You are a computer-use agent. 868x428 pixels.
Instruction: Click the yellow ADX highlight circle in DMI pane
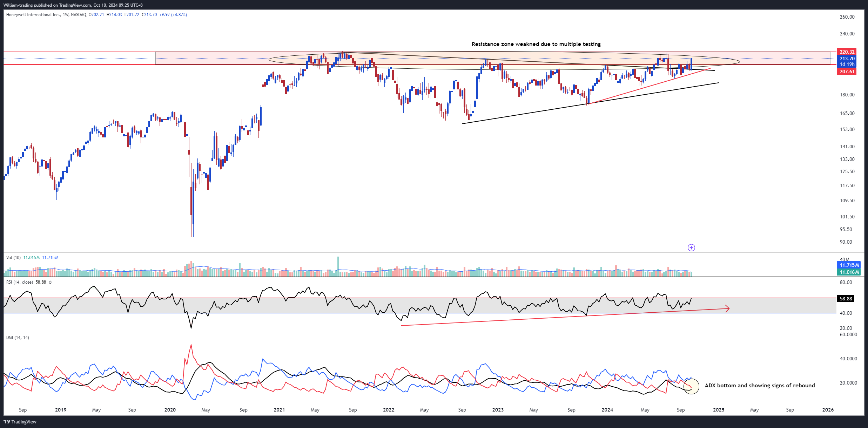[x=691, y=386]
